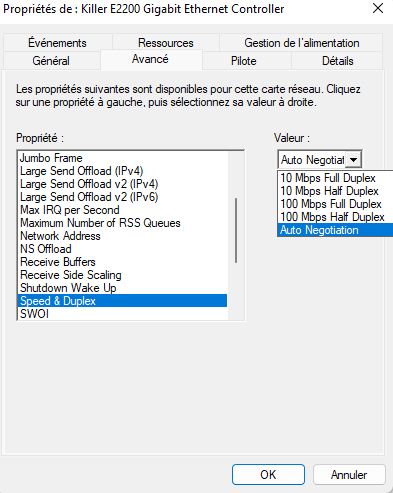Image resolution: width=393 pixels, height=493 pixels.
Task: Select Maximum Number of RSS Queues
Action: pos(122,223)
